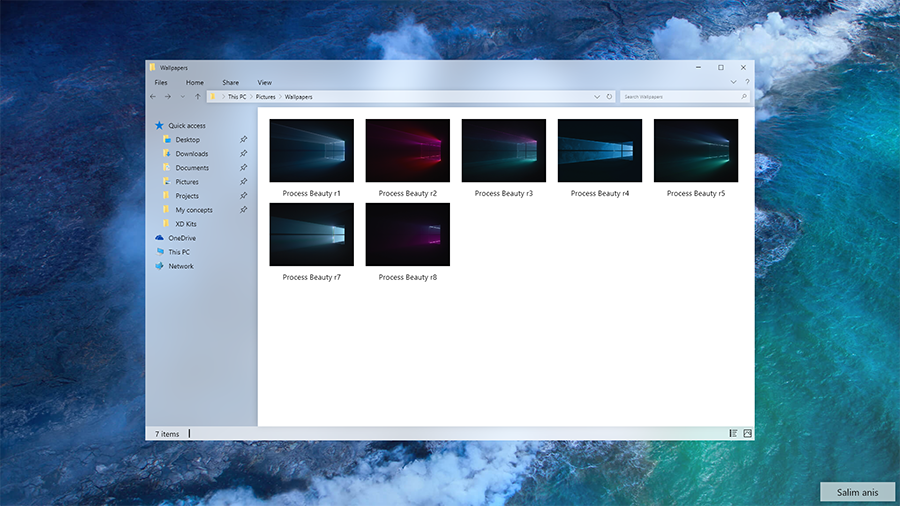Expand the address bar history dropdown
Image resolution: width=900 pixels, height=506 pixels.
[x=596, y=97]
